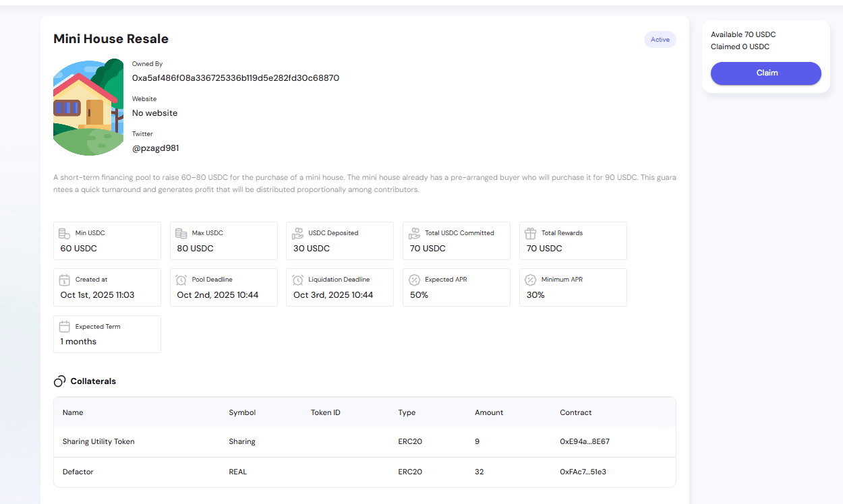Click the Collaterals section icon
Image resolution: width=843 pixels, height=504 pixels.
tap(59, 381)
